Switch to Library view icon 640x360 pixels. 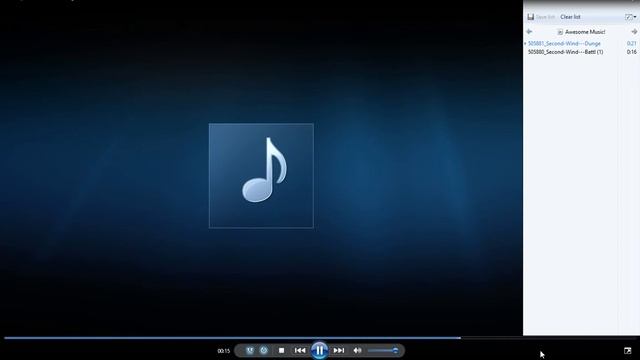(x=628, y=351)
